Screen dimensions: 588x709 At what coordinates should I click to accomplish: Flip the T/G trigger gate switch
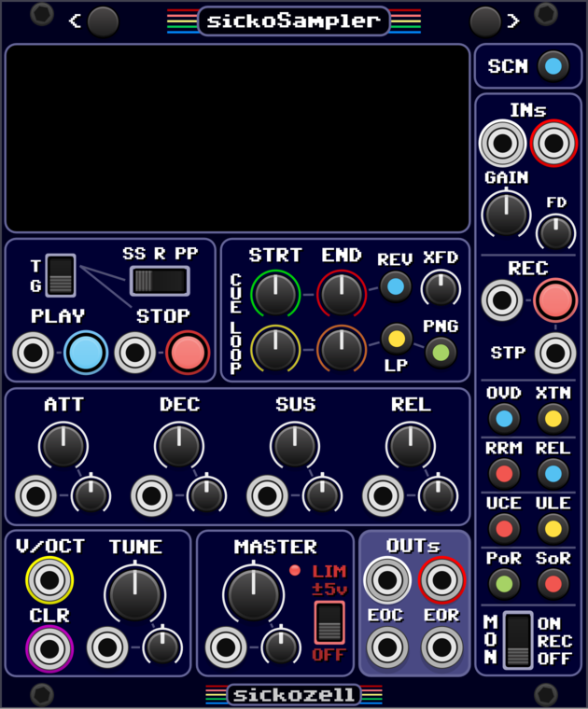[61, 275]
